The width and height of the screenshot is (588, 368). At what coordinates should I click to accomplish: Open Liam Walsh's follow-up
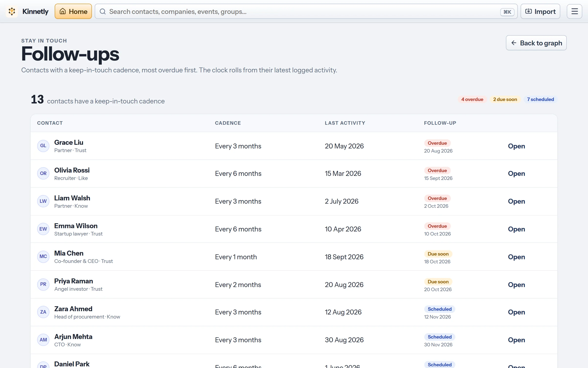tap(516, 201)
